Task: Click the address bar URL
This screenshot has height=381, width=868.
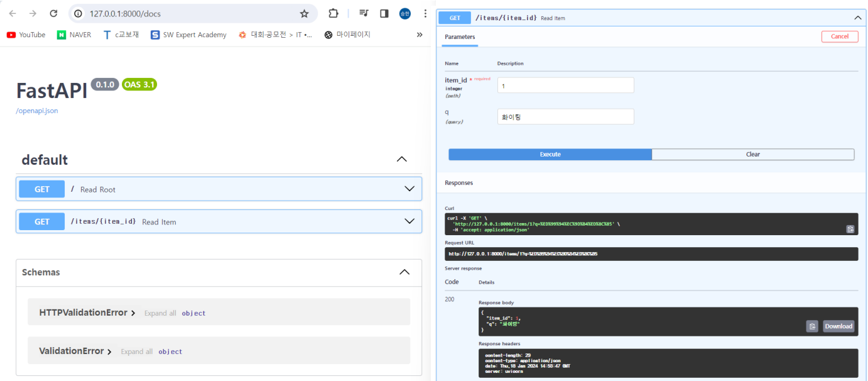Action: point(125,13)
